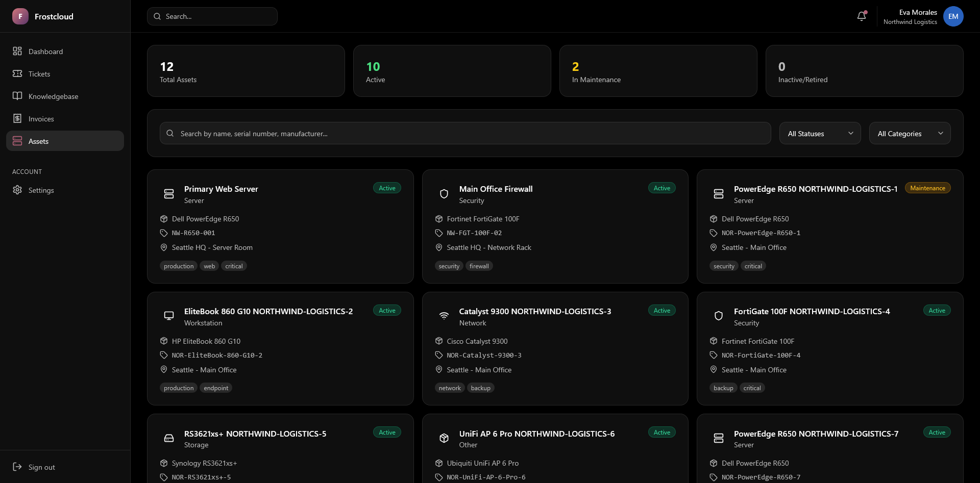
Task: Click the Frostcloud logo icon
Action: tap(20, 16)
